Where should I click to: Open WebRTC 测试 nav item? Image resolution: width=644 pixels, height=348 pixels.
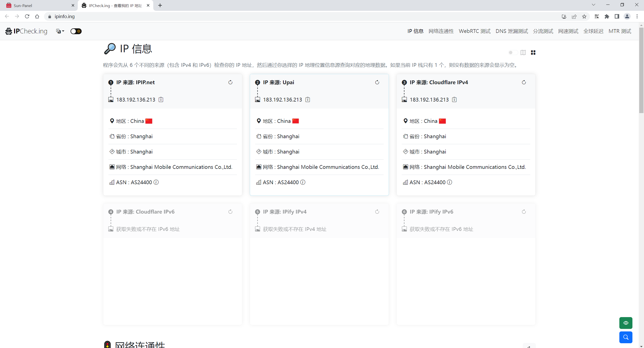(475, 31)
